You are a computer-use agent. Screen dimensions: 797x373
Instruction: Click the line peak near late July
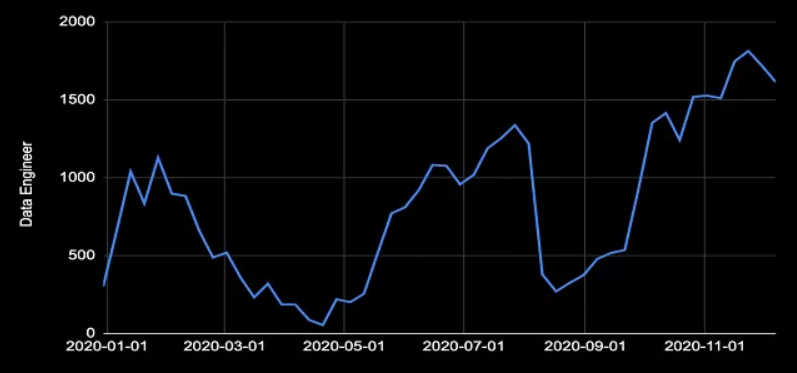pos(515,125)
